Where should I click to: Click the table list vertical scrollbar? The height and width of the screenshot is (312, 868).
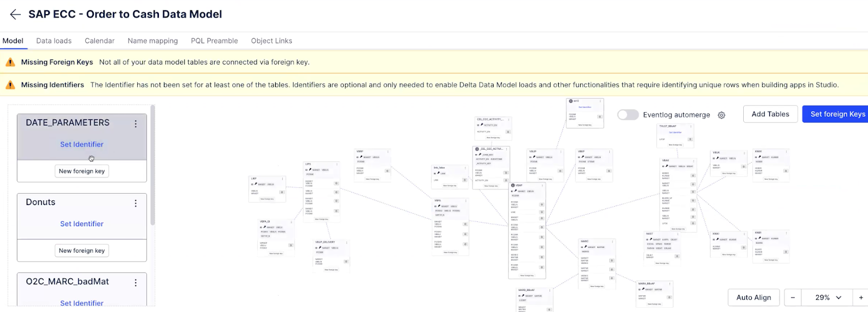tap(152, 165)
